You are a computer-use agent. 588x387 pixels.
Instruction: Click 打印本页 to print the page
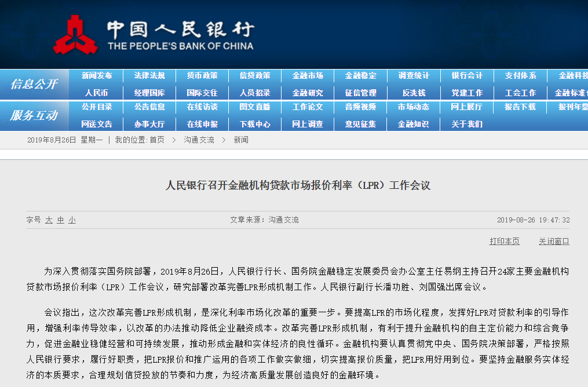[x=505, y=241]
